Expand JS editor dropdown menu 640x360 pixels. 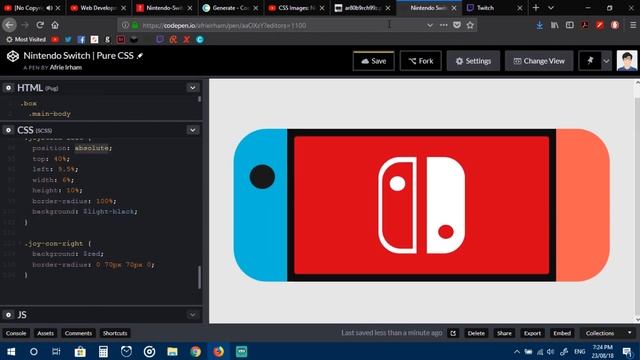coord(193,315)
